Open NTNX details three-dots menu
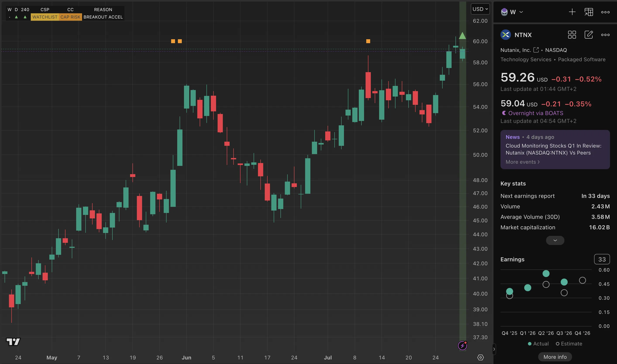Viewport: 617px width, 364px height. [605, 35]
